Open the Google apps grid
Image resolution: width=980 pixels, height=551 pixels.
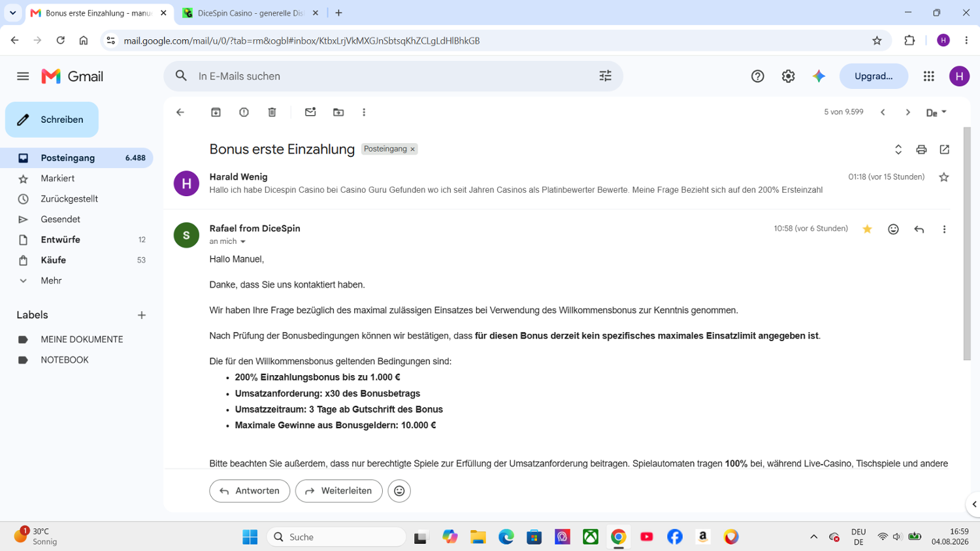coord(928,76)
